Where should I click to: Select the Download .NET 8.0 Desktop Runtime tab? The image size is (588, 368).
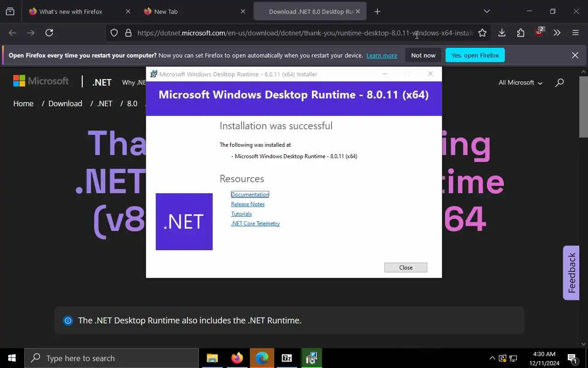point(310,11)
